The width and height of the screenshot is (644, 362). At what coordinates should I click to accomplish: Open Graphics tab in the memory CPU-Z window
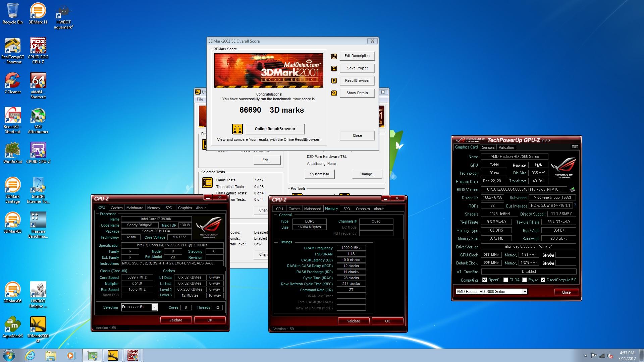[363, 209]
